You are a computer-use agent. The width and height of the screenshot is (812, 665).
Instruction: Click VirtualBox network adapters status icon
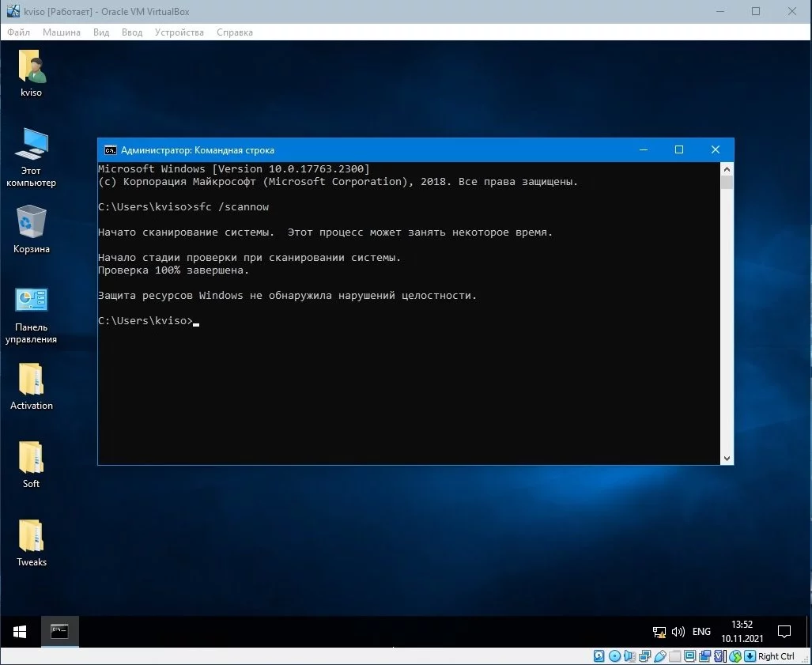(x=644, y=656)
